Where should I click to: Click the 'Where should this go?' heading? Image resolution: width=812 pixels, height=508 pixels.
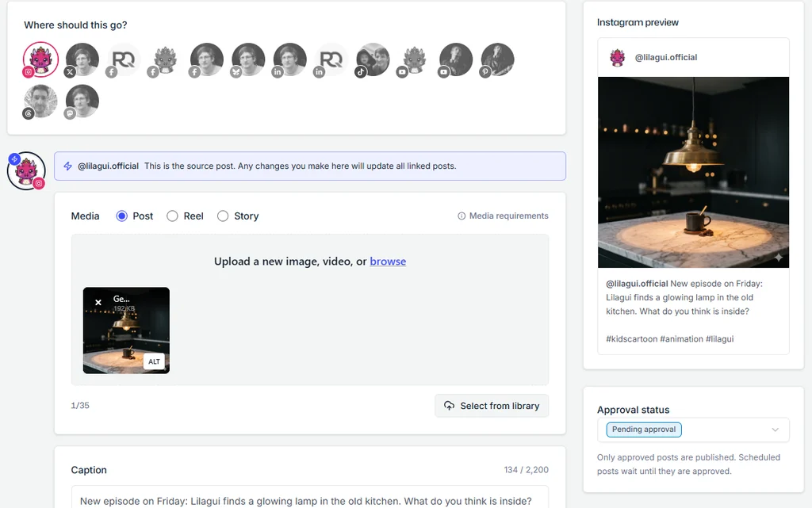[x=75, y=25]
